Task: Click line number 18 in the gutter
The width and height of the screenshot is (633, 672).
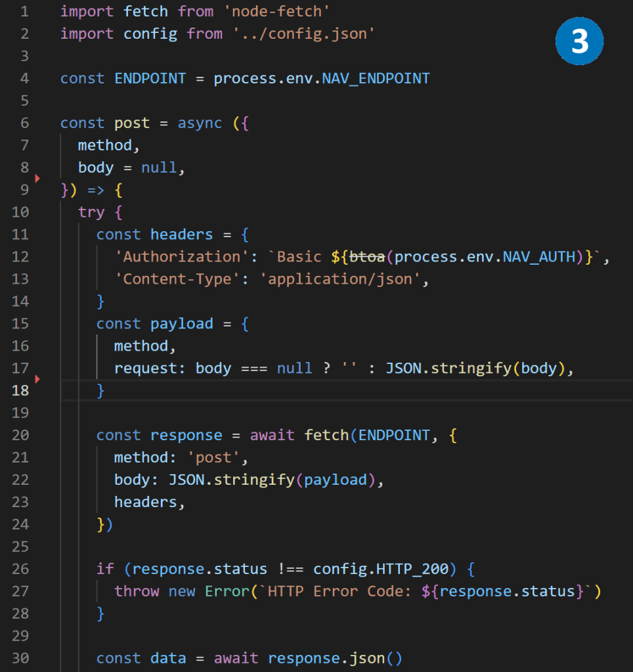Action: pos(20,390)
